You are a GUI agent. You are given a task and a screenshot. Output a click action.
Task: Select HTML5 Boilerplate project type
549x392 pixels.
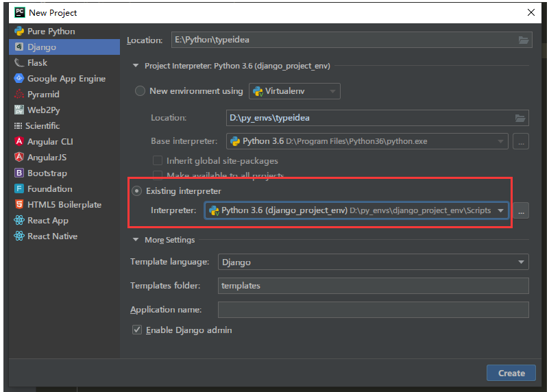(x=64, y=204)
